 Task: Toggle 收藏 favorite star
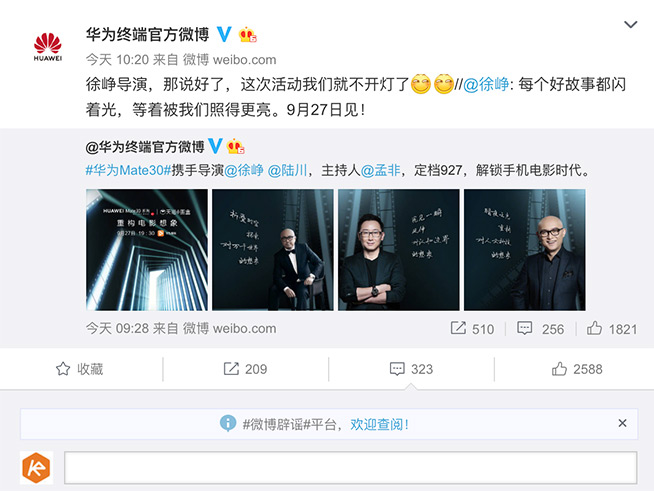[x=79, y=369]
